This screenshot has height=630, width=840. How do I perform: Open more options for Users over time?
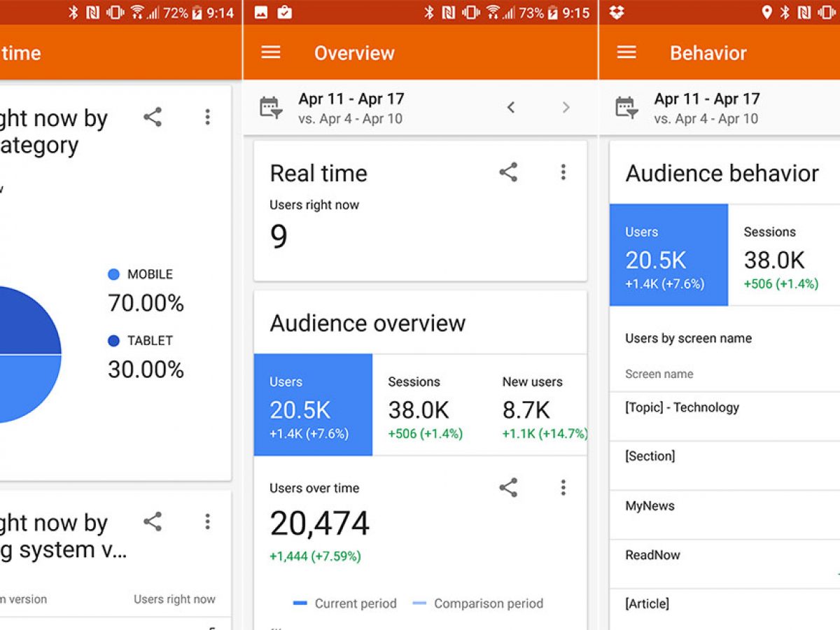(563, 488)
